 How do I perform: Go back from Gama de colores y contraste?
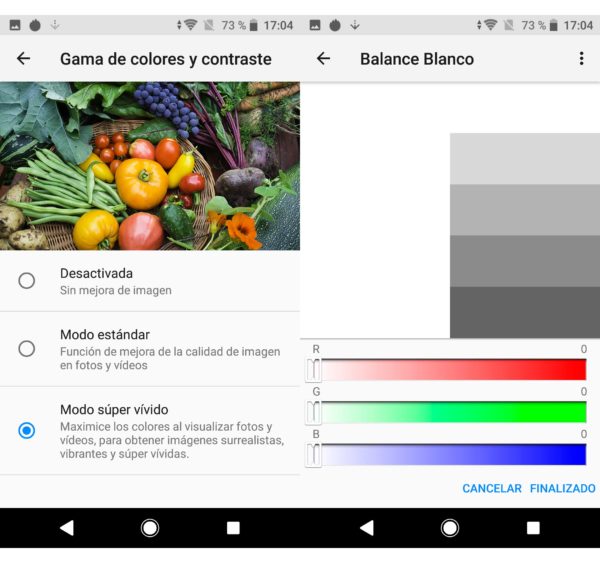(x=24, y=59)
